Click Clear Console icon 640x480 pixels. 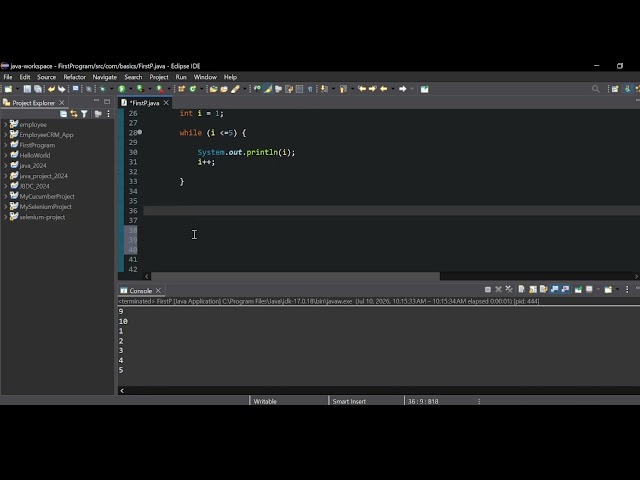coord(521,289)
